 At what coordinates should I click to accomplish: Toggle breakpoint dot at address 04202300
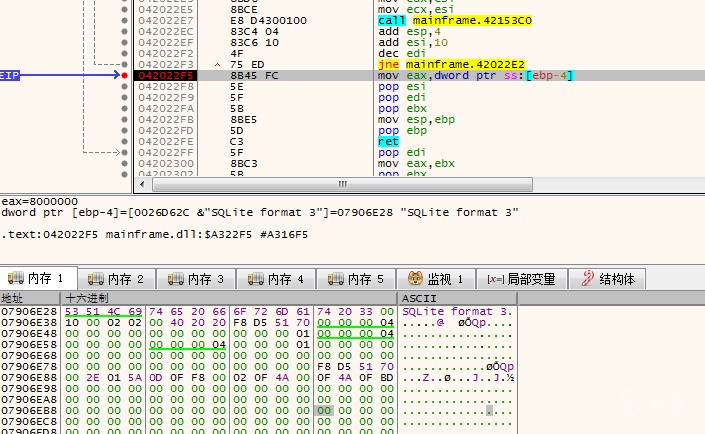[125, 164]
